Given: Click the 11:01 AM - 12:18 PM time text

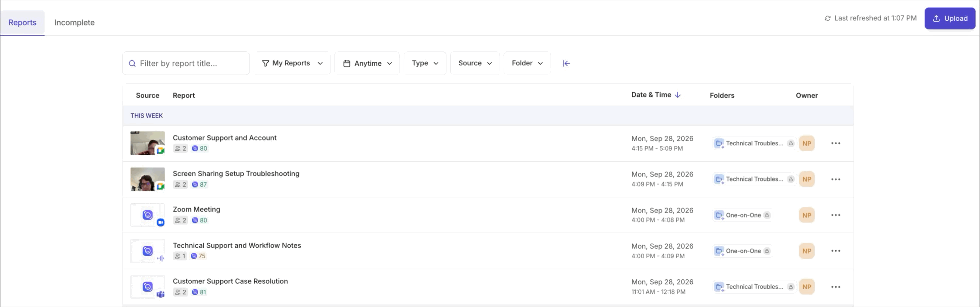Looking at the screenshot, I should point(659,292).
